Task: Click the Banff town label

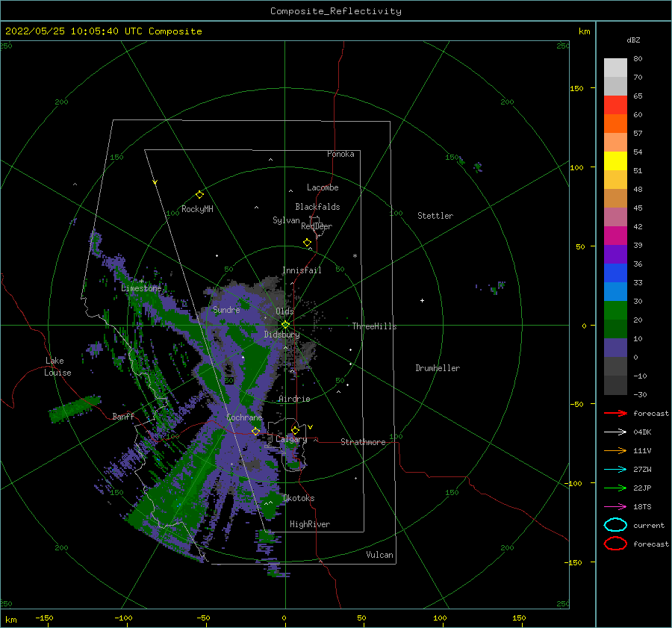Action: tap(123, 416)
